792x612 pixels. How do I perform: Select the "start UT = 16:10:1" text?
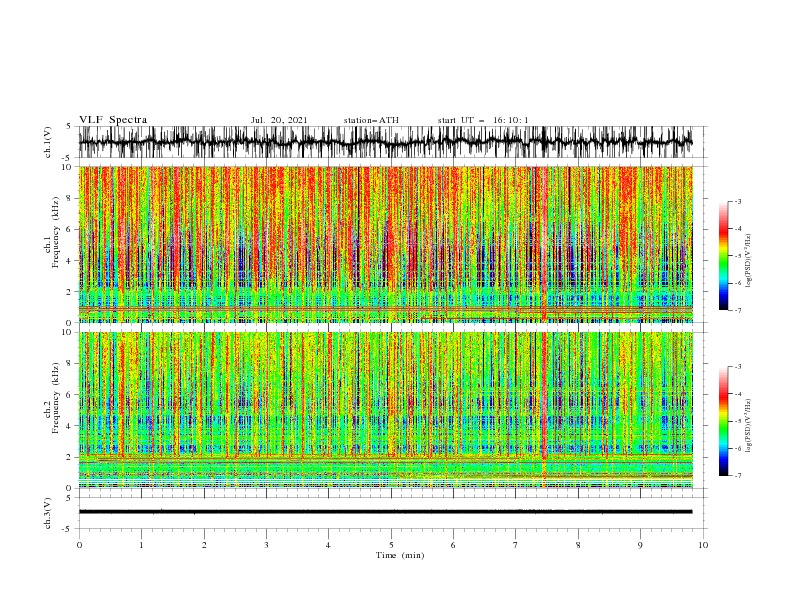coord(483,120)
